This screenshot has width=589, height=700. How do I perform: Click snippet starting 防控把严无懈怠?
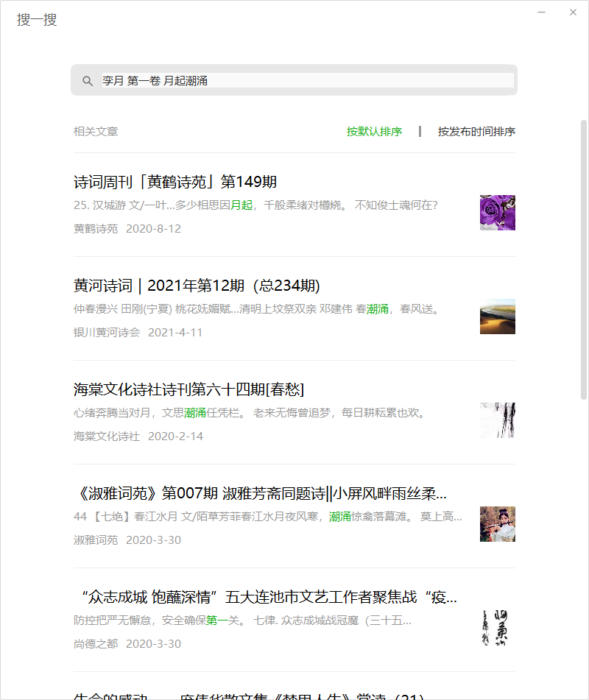pos(242,621)
